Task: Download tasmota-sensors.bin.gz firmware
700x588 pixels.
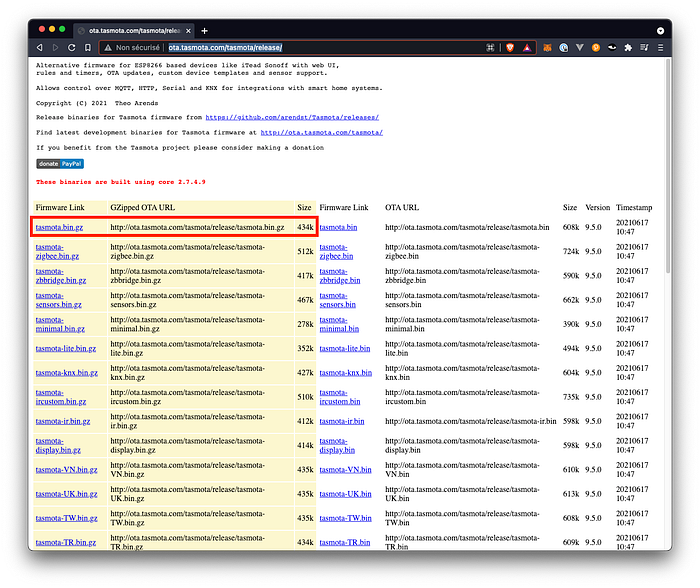Action: click(x=58, y=300)
